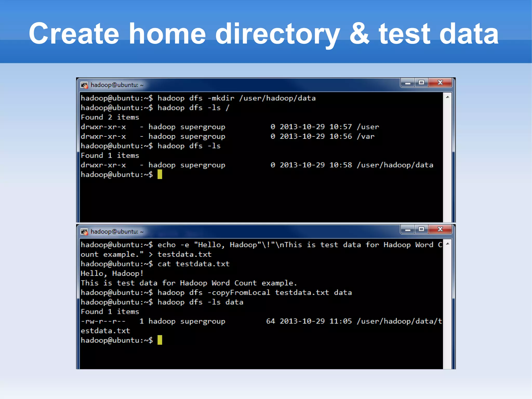Screen dimensions: 532x399
Task: Click the bottom terminal title text hadoop@ubuntu
Action: pos(117,232)
